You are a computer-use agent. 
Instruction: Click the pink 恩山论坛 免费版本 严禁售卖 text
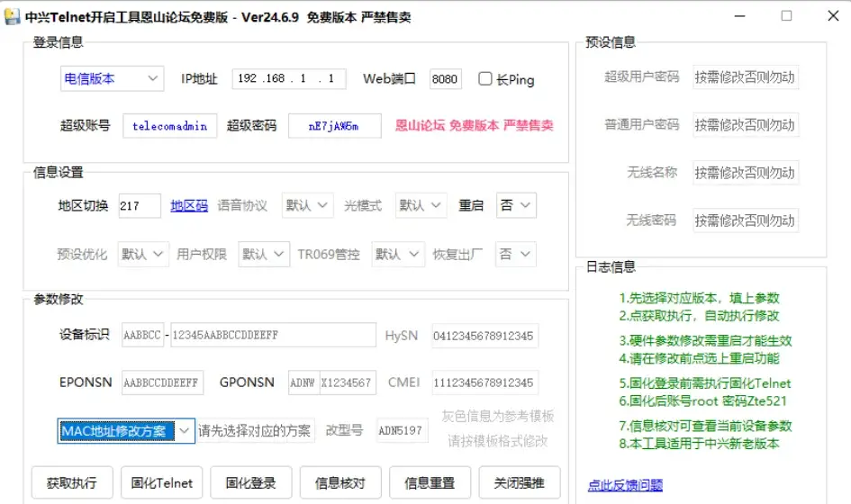[x=475, y=125]
